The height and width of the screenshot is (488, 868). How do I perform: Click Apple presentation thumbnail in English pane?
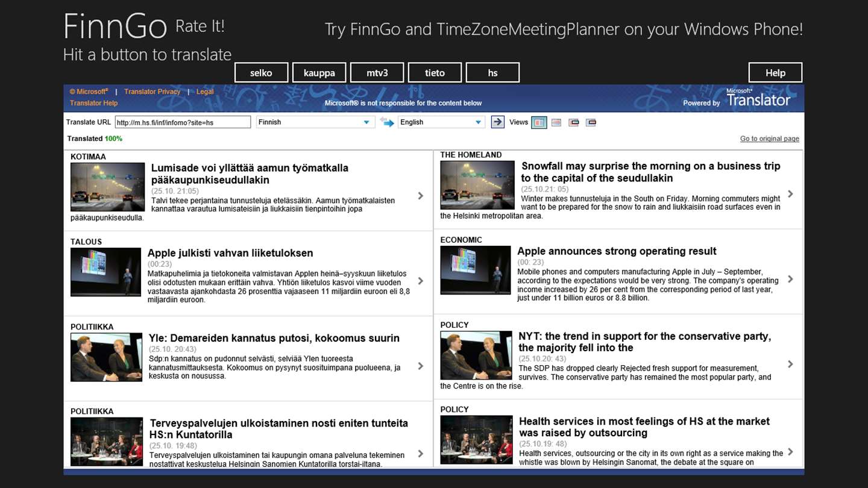coord(476,270)
